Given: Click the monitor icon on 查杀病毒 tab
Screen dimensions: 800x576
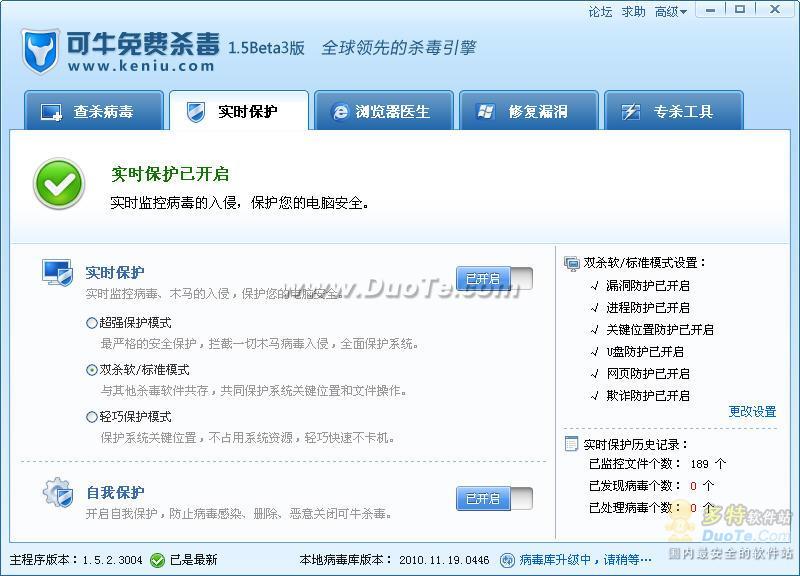Looking at the screenshot, I should click(x=51, y=112).
